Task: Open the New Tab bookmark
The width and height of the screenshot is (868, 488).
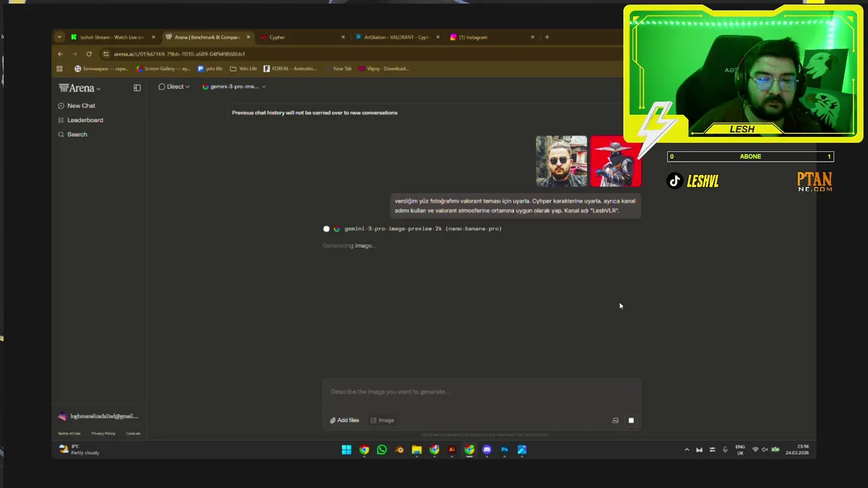Action: point(338,68)
